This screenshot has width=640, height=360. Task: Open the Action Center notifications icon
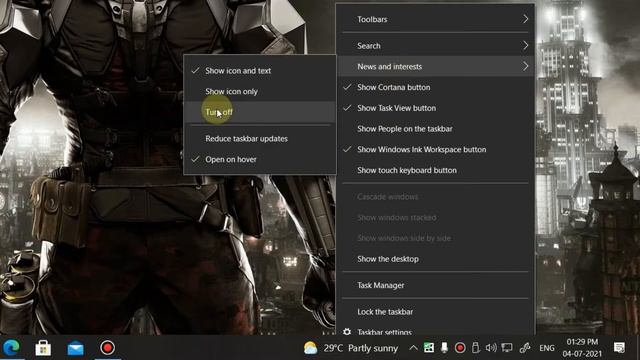619,348
